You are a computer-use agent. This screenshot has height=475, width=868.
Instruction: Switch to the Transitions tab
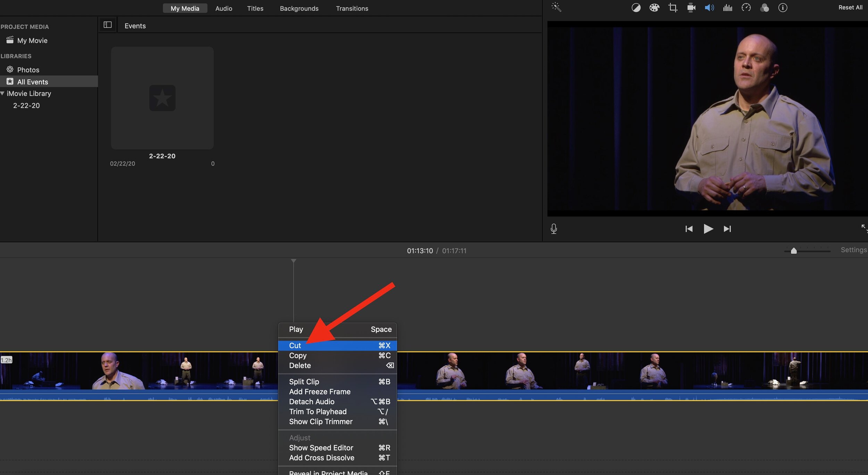352,8
